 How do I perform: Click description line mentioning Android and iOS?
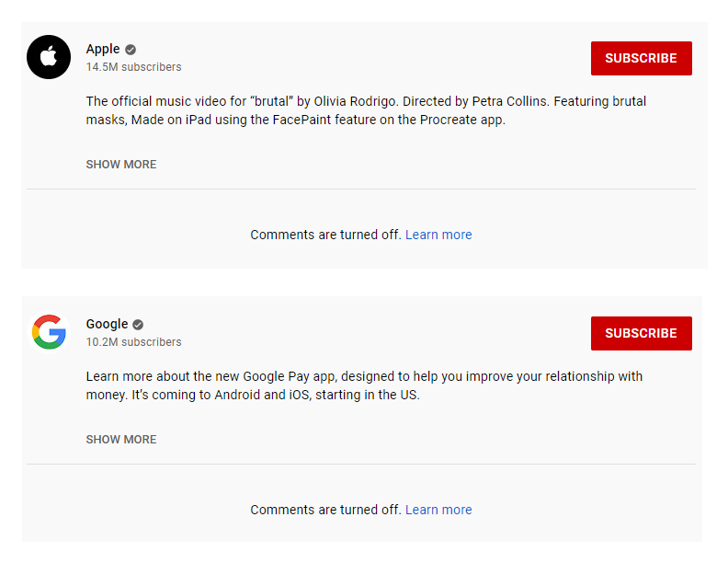point(253,395)
